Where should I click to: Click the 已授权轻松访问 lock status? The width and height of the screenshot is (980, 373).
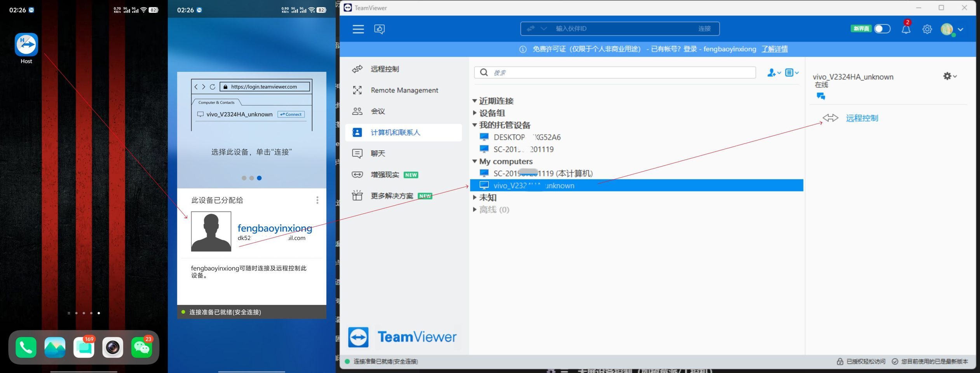pos(861,361)
